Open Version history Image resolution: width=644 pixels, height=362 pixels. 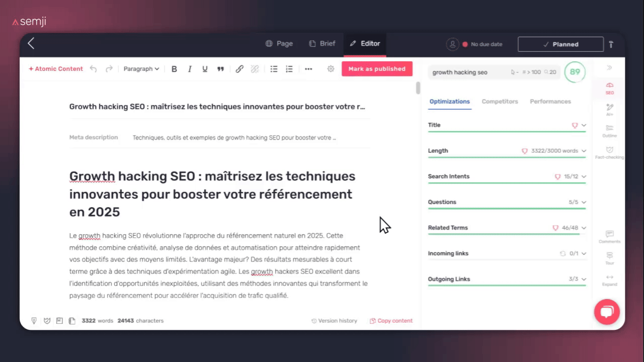[x=334, y=321]
